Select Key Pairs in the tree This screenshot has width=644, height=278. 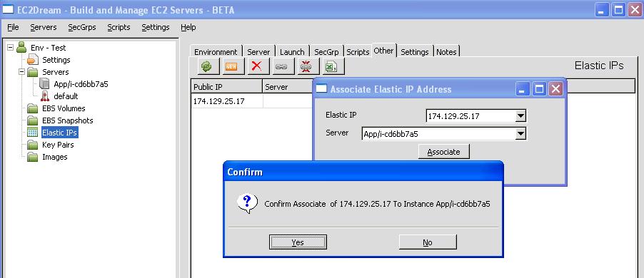click(58, 145)
